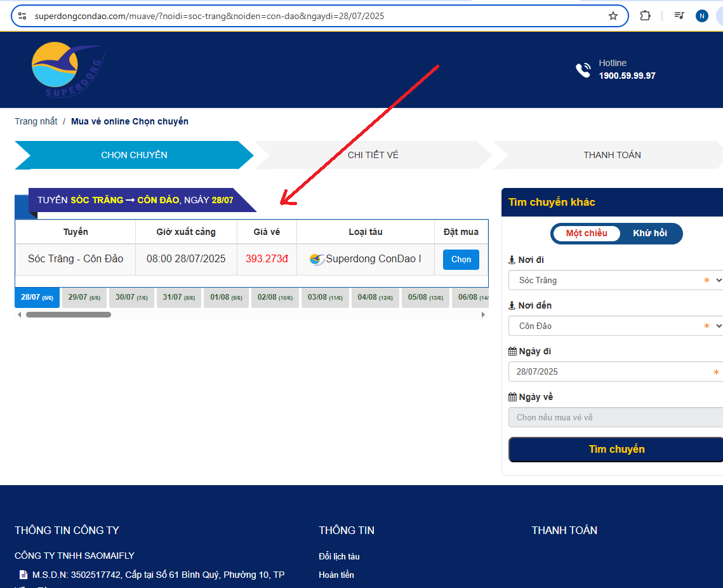Viewport: 723px width, 588px height.
Task: View site information icon in address bar
Action: [22, 16]
